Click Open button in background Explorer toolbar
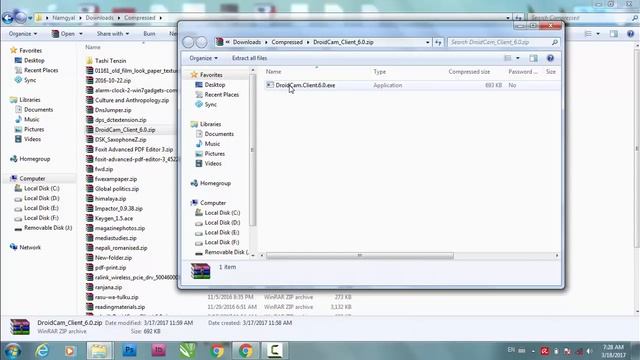The image size is (640, 360). [x=63, y=34]
